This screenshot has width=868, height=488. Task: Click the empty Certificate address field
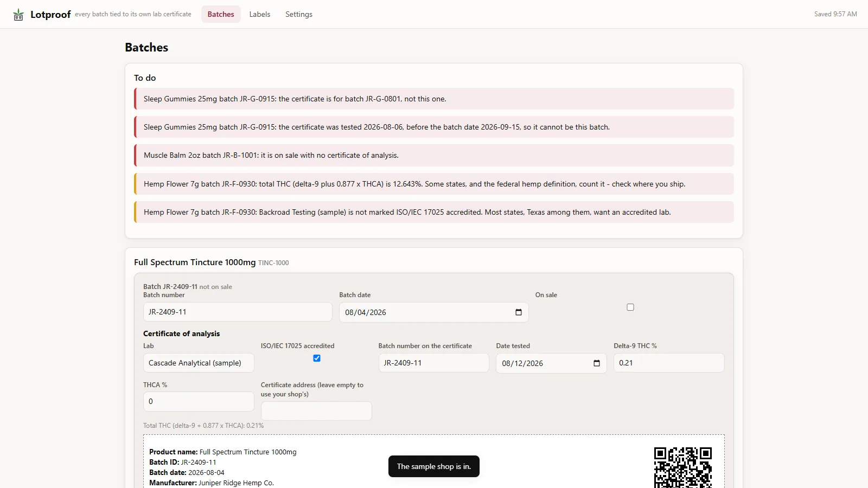316,411
